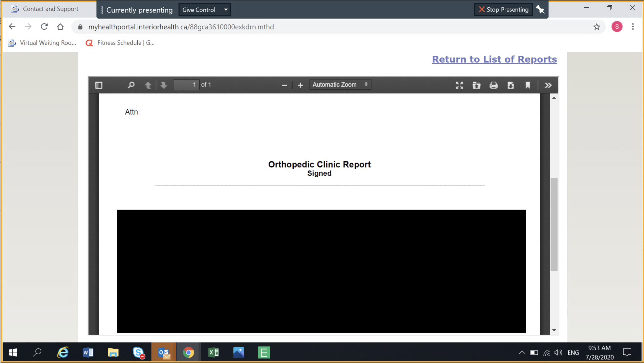This screenshot has width=644, height=363.
Task: Zoom in with the plus button
Action: 300,85
